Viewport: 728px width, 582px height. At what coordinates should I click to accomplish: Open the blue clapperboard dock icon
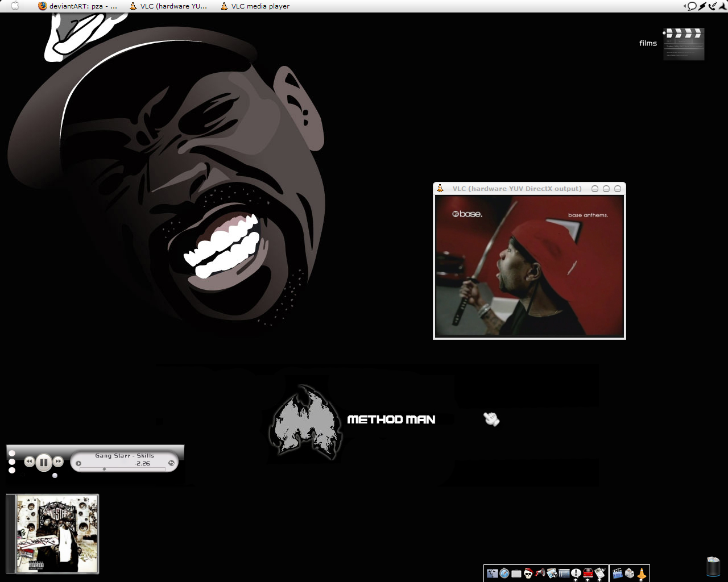coord(618,573)
